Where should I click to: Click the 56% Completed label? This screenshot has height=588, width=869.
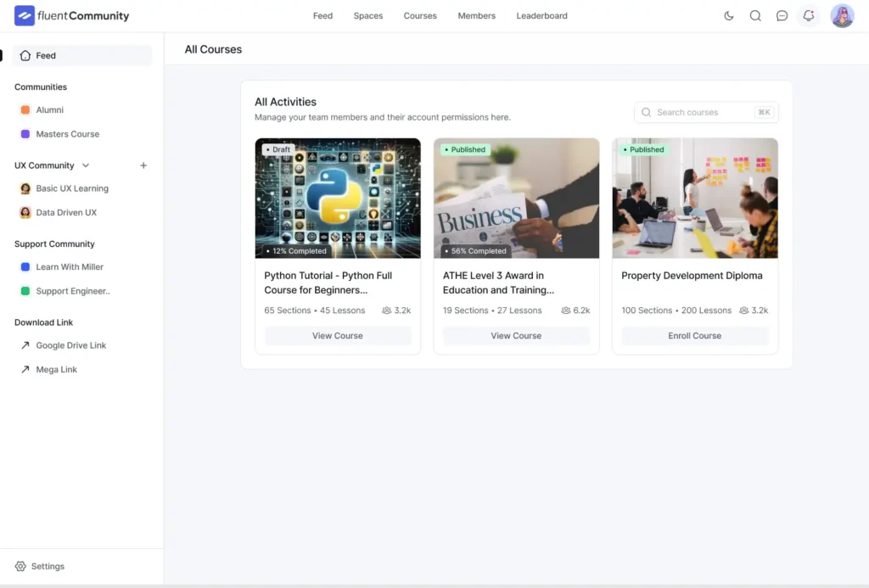(475, 251)
